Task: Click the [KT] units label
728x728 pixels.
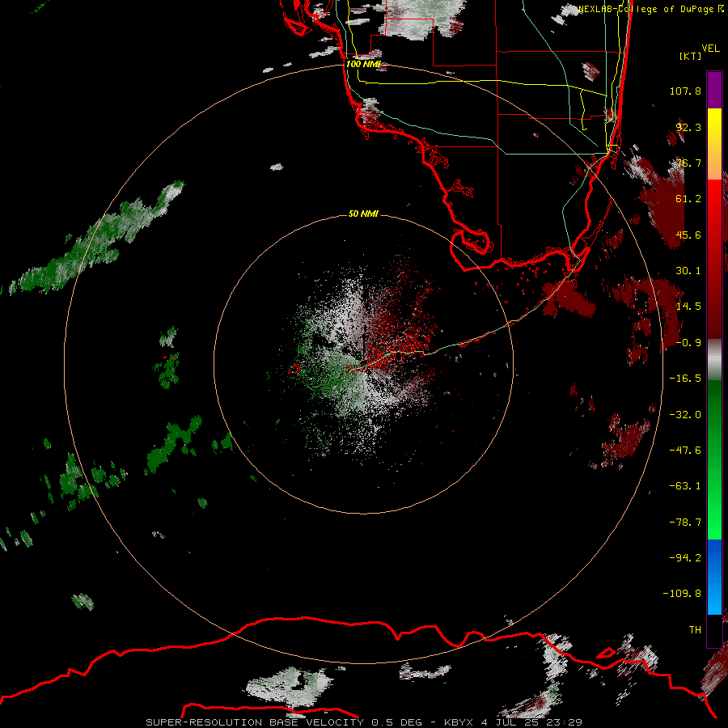Action: coord(691,56)
